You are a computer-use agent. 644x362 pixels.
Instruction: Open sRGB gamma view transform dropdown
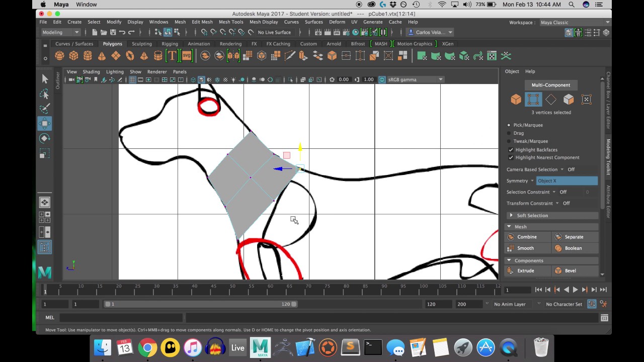point(416,79)
